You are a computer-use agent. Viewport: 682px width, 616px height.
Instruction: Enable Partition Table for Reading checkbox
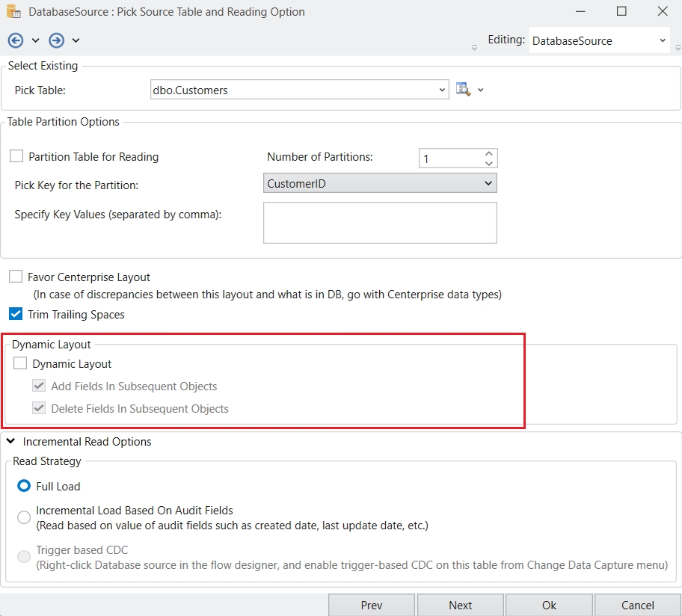click(16, 157)
